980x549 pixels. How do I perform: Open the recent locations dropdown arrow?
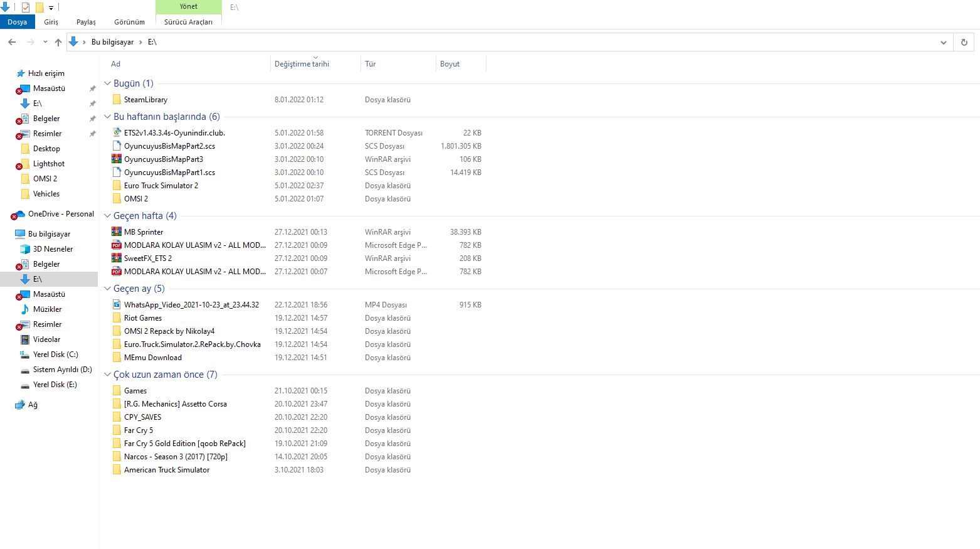click(45, 42)
